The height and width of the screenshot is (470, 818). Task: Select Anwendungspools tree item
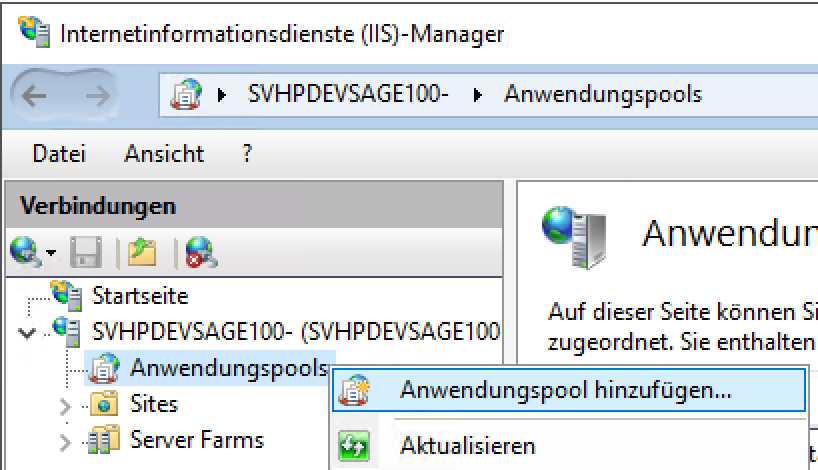[228, 368]
